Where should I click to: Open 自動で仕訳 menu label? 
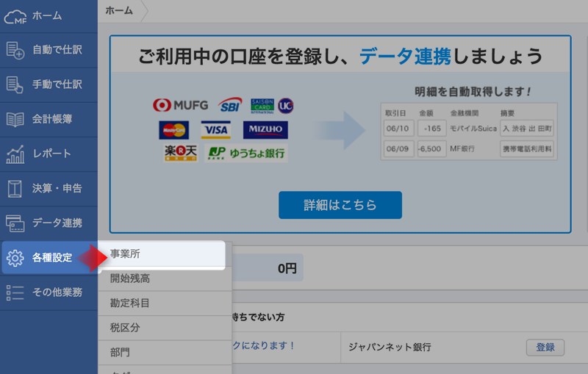point(57,49)
